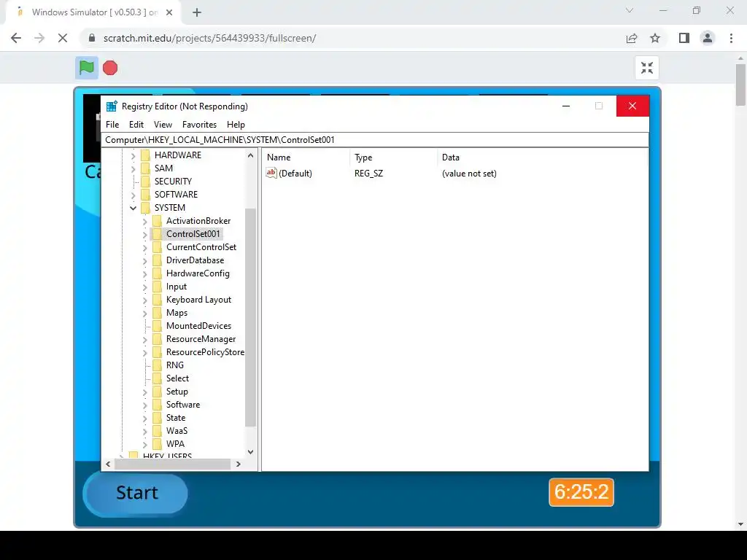This screenshot has height=560, width=747.
Task: Click the green flag to run project
Action: tap(87, 68)
